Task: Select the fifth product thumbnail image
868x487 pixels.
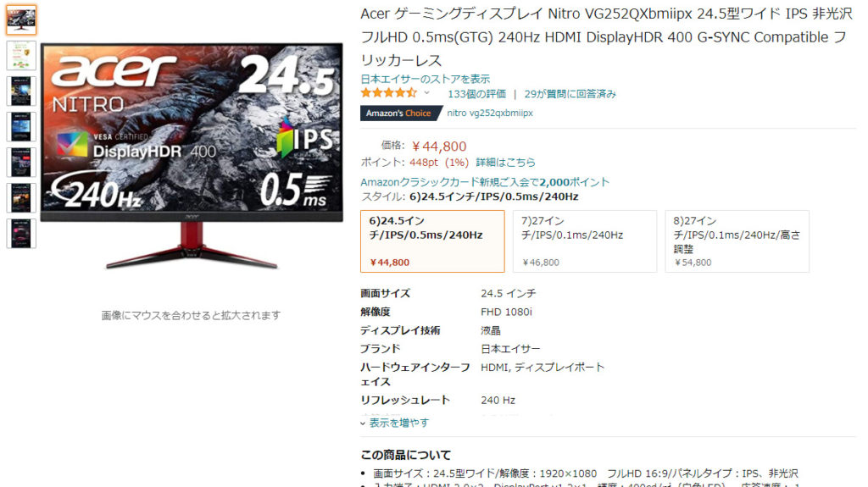Action: [21, 162]
